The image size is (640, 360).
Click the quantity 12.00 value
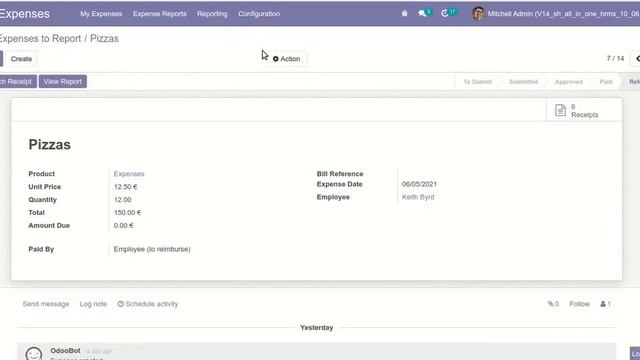[x=122, y=200]
